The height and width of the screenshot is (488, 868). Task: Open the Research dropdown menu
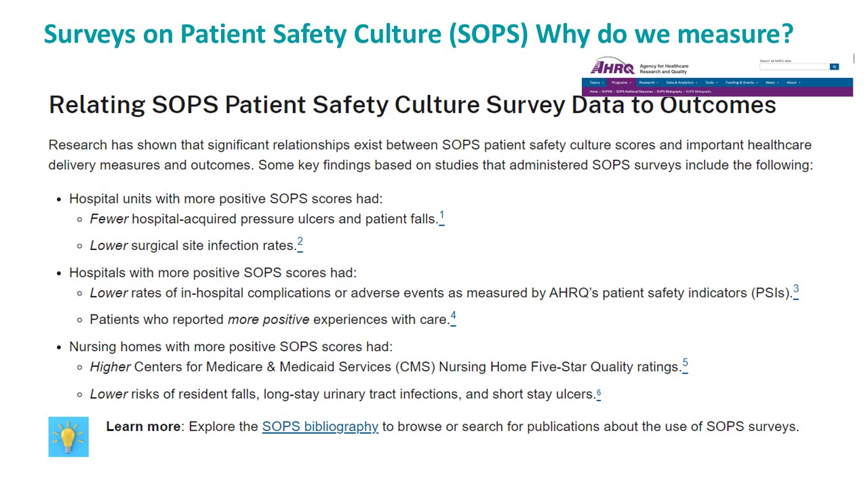648,83
